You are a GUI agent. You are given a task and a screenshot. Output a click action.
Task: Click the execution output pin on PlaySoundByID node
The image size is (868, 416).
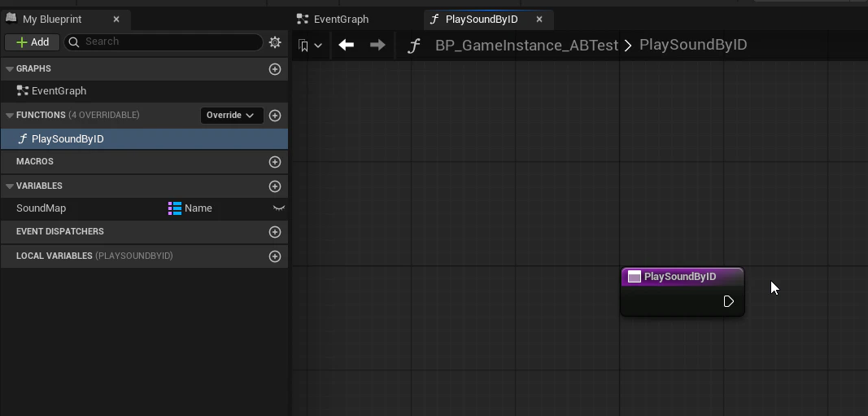[x=729, y=301]
